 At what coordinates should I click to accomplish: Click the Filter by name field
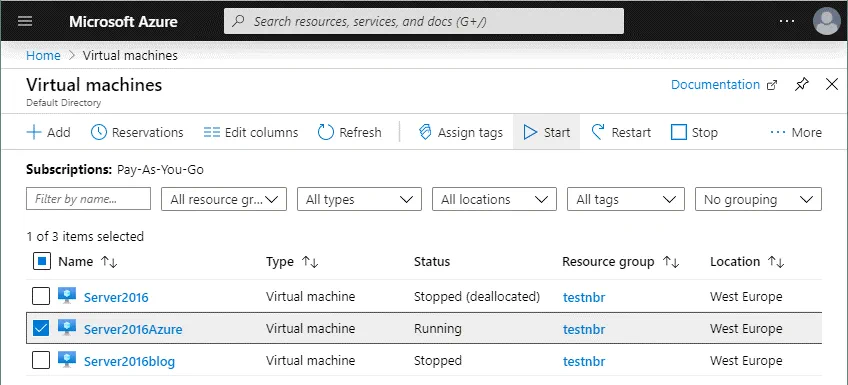click(x=88, y=199)
